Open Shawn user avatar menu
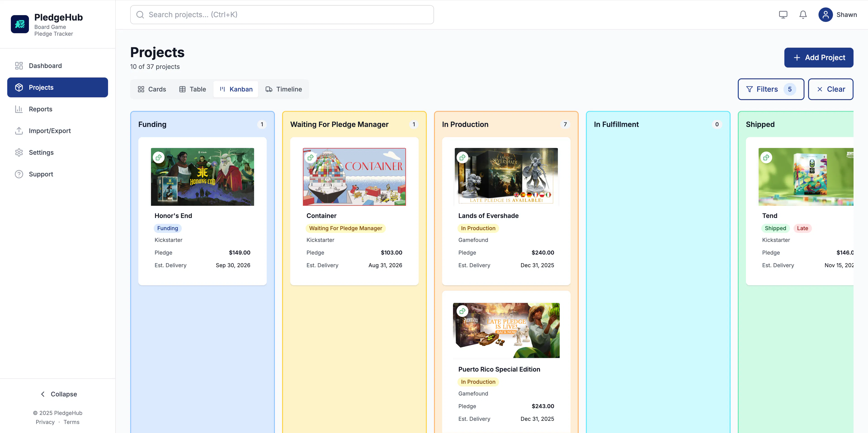The width and height of the screenshot is (868, 433). tap(826, 14)
